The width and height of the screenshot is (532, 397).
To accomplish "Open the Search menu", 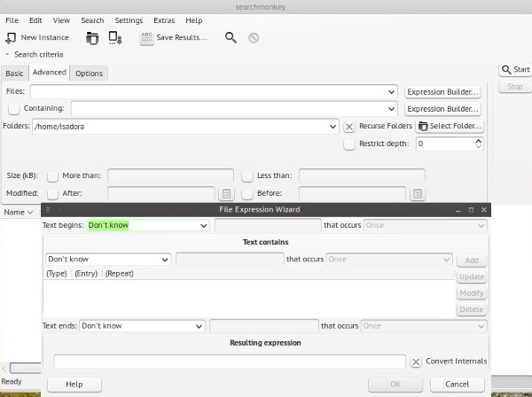I will (92, 20).
